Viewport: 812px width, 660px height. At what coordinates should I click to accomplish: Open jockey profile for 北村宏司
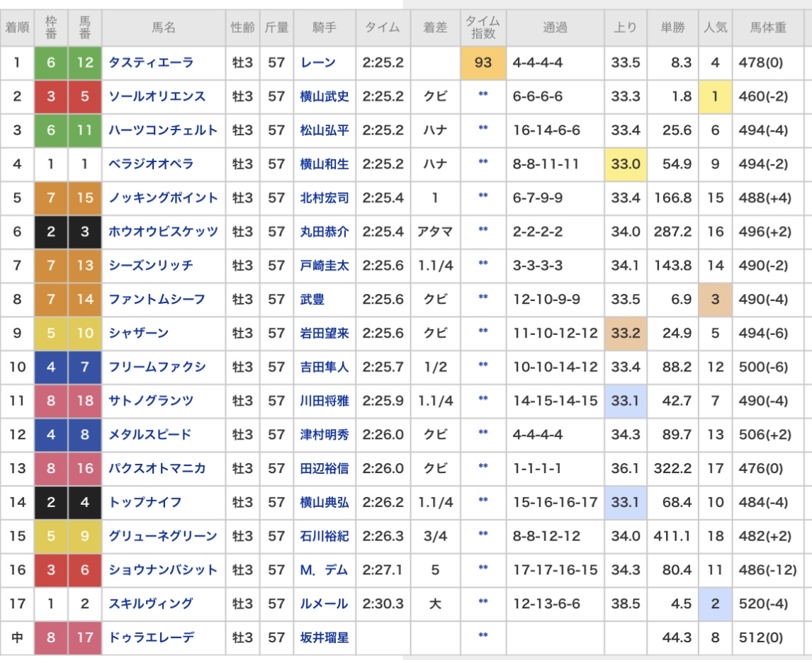325,198
